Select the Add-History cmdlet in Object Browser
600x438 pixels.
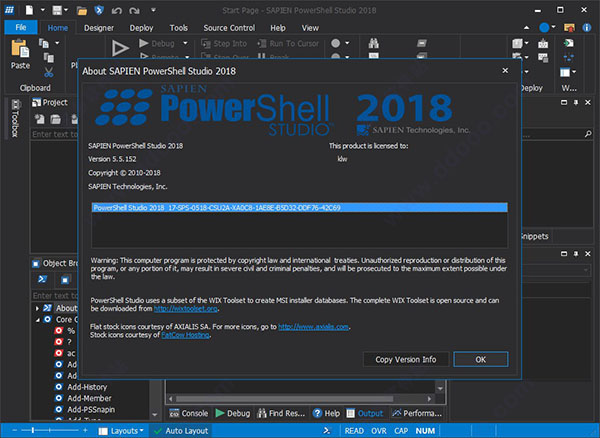[87, 387]
